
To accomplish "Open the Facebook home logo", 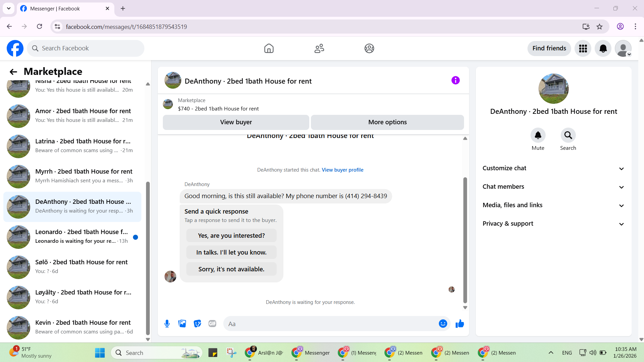I will pyautogui.click(x=15, y=48).
